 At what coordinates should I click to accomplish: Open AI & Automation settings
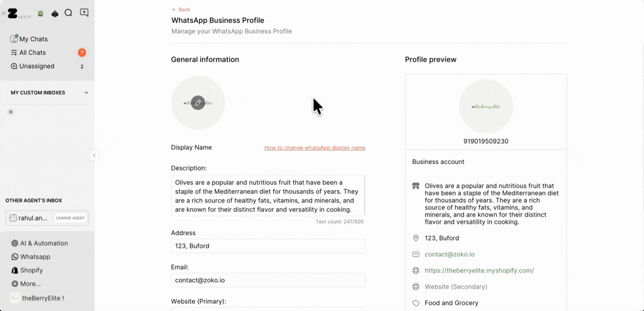[x=44, y=243]
